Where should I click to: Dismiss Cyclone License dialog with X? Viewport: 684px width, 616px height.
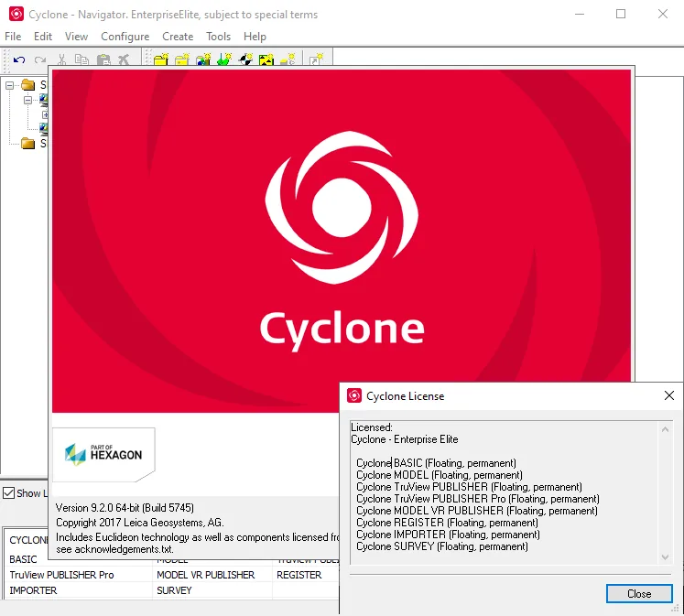(668, 395)
